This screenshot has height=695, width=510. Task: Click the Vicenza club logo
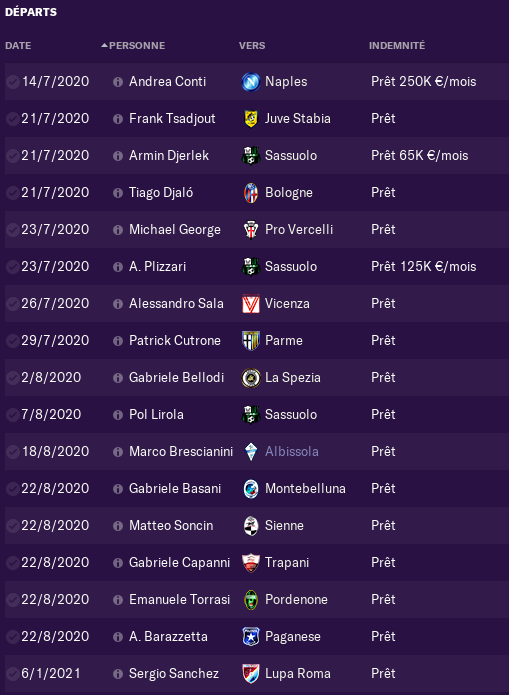tap(251, 304)
